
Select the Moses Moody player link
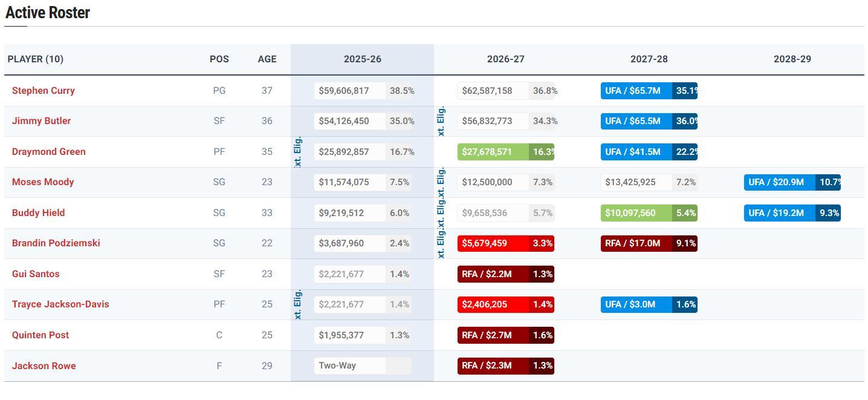[43, 182]
